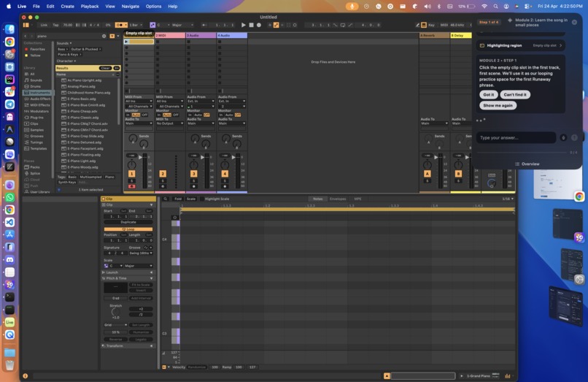Click the track 3 pan knob
588x382 pixels.
point(193,164)
